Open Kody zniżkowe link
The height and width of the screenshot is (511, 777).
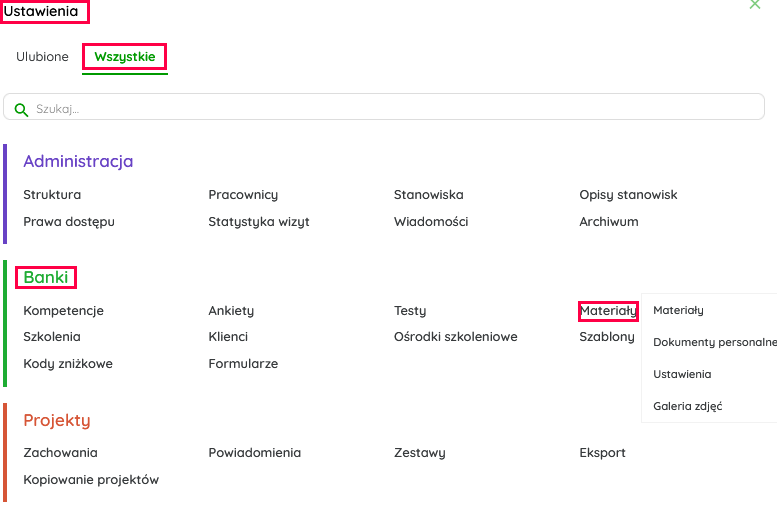68,364
